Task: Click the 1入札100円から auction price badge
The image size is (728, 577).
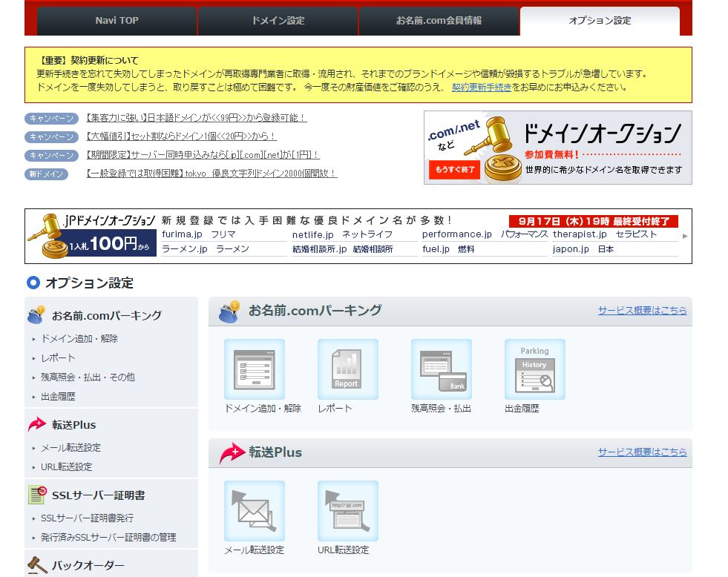Action: 110,243
